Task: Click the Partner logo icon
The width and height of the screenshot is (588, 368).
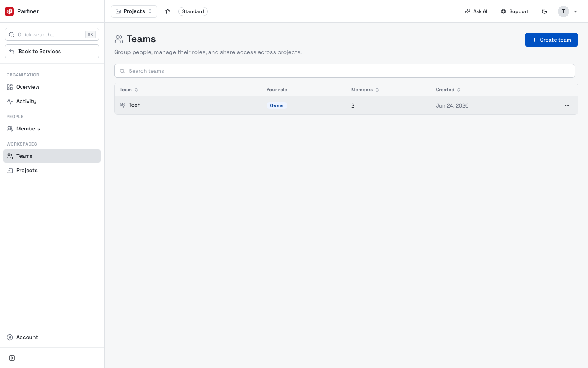Action: pos(9,11)
